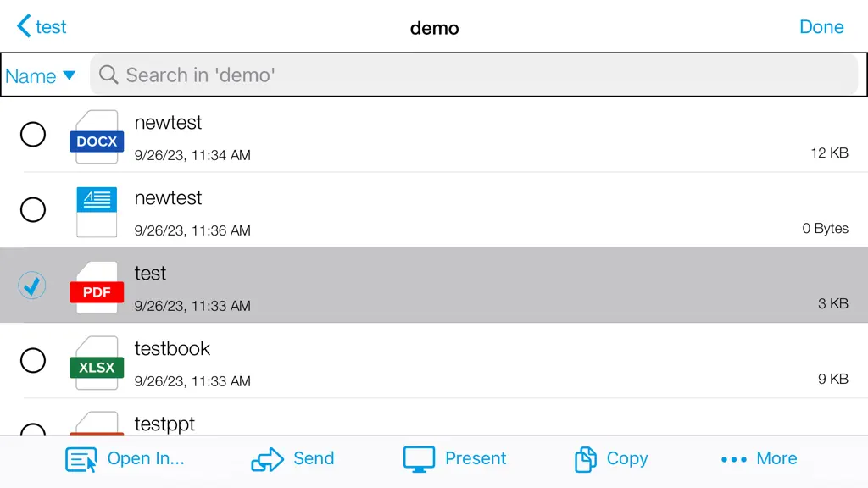Select the testbook file circle
The image size is (868, 488).
point(33,360)
